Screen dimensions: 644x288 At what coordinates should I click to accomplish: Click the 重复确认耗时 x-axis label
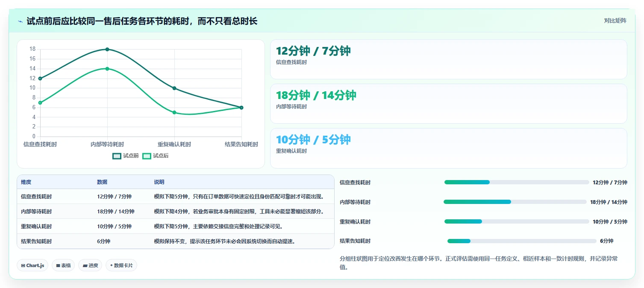[x=174, y=145]
